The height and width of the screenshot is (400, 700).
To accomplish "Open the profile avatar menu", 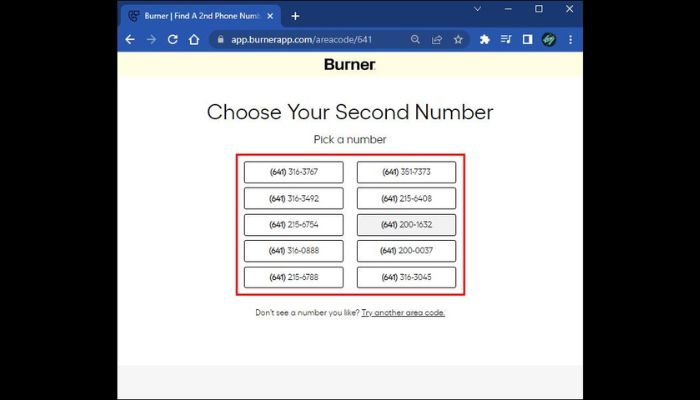I will (549, 40).
